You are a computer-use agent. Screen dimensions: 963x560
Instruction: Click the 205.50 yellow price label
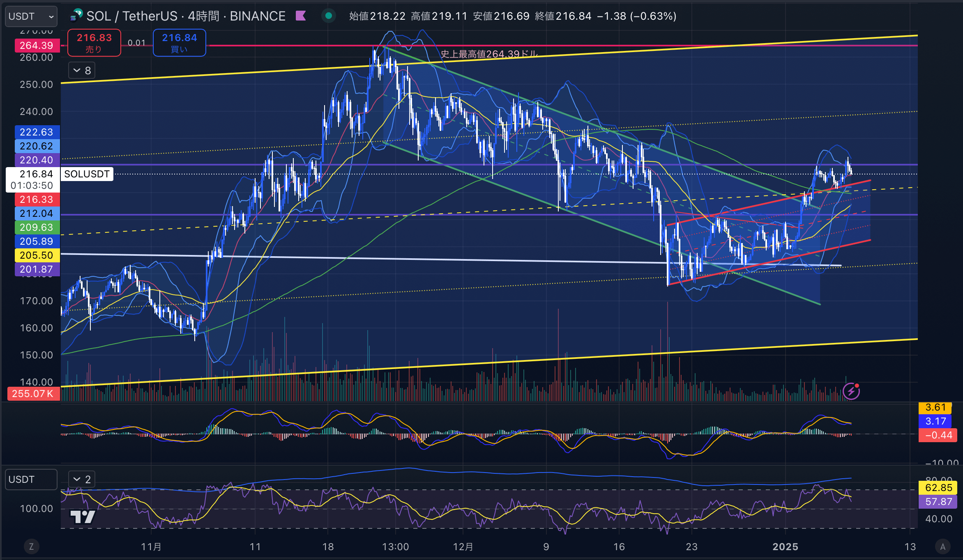pos(37,255)
